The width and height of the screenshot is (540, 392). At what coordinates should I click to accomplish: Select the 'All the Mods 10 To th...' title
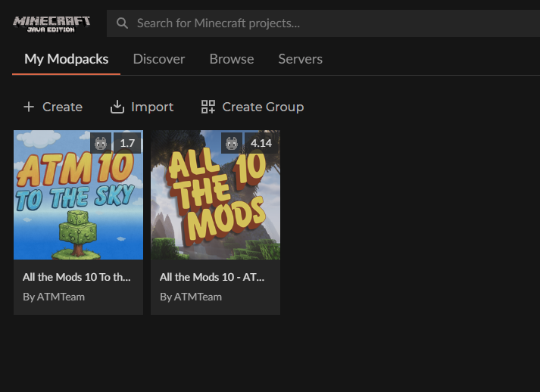pos(76,277)
